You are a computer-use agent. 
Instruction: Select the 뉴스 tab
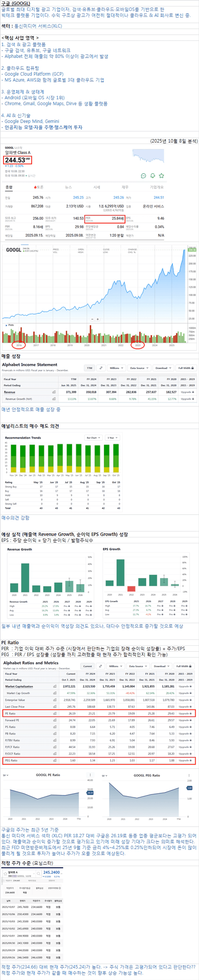[68, 187]
